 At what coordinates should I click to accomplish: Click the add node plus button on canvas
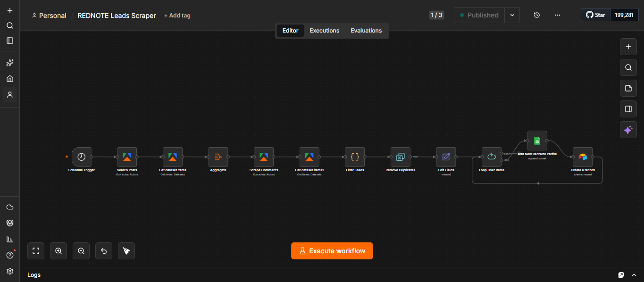click(628, 47)
